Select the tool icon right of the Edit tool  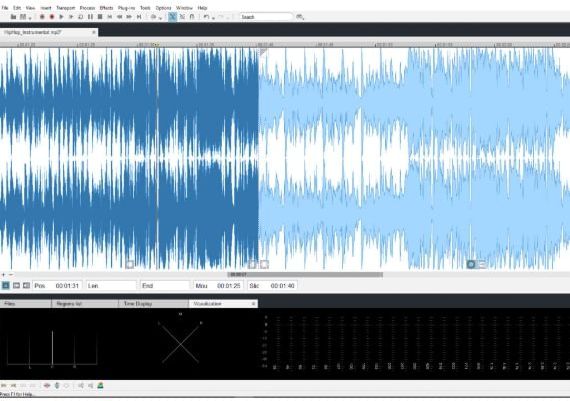tap(182, 17)
